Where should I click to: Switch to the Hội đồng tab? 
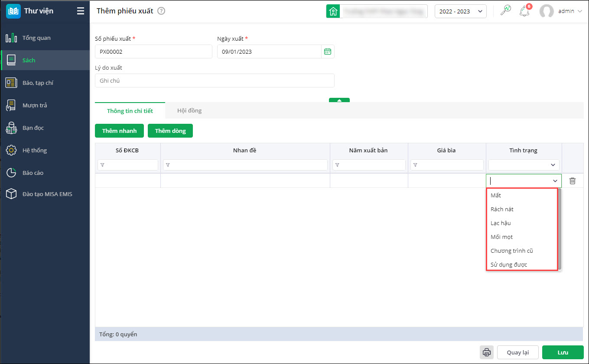pyautogui.click(x=189, y=111)
